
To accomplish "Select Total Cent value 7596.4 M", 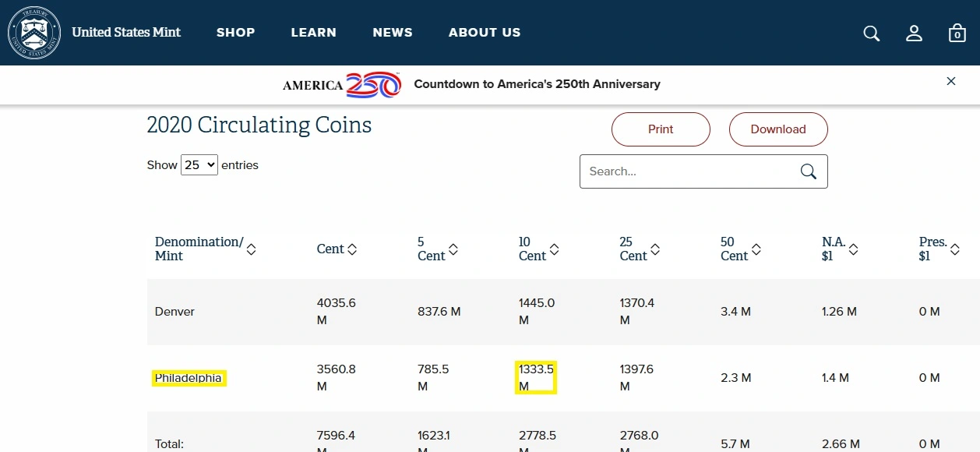I will tap(337, 442).
